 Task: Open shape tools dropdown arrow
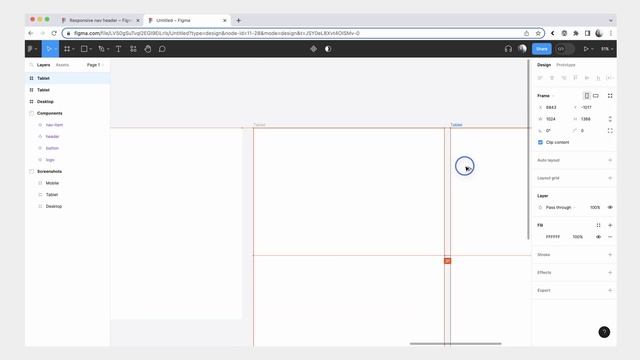(90, 49)
